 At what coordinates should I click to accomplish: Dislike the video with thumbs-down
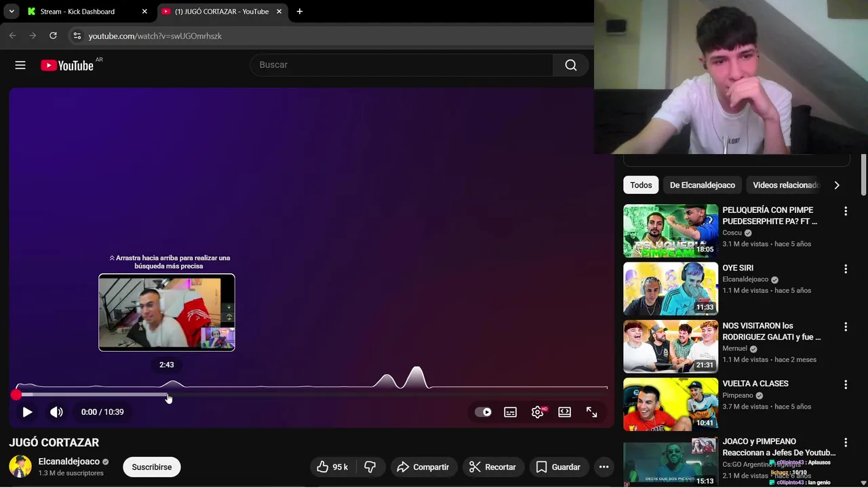(x=370, y=467)
